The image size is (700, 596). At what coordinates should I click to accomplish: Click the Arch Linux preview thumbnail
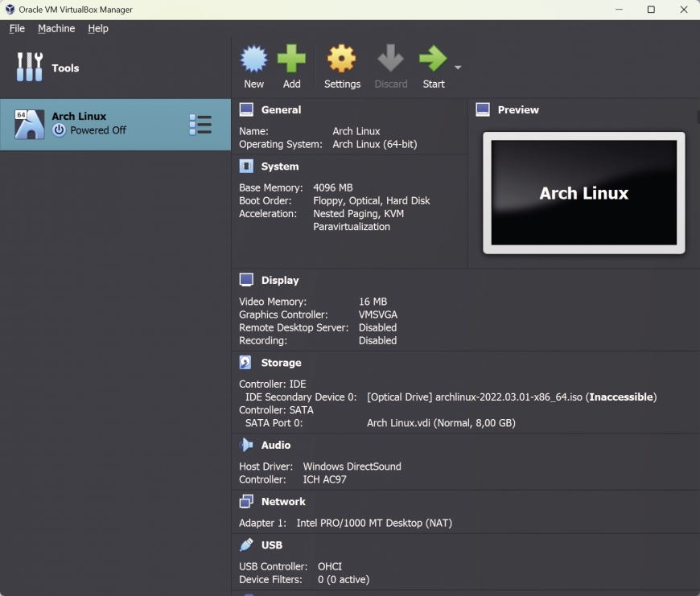[584, 193]
